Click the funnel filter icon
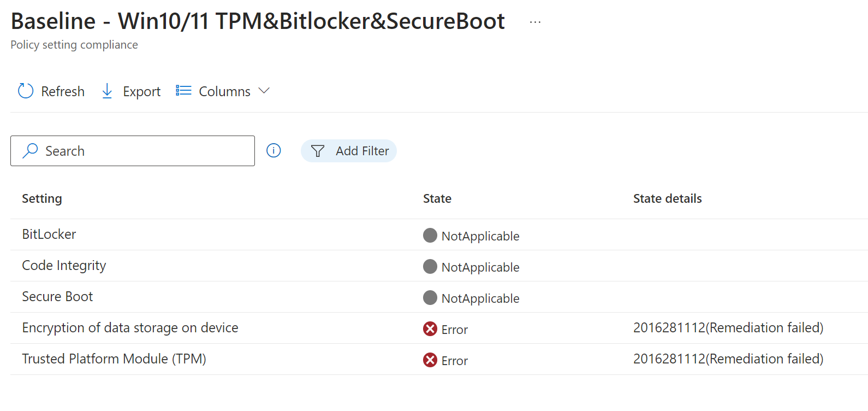Screen dimensions: 868x411 318,151
